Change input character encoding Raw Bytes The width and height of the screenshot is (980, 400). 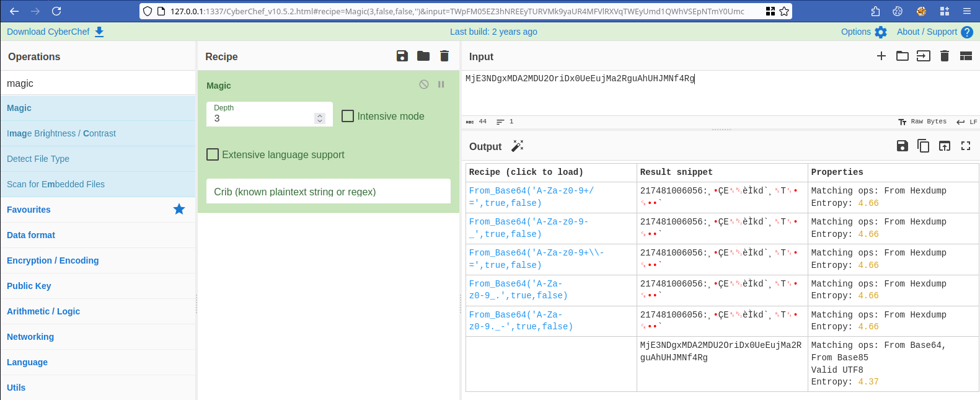tap(922, 122)
